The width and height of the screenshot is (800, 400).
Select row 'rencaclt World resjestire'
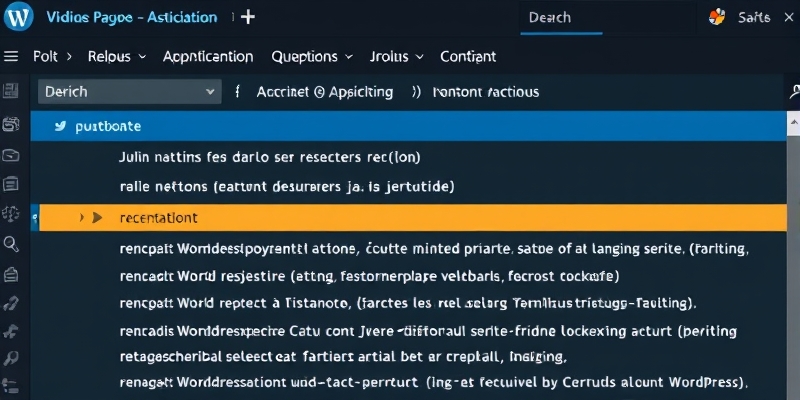point(369,277)
